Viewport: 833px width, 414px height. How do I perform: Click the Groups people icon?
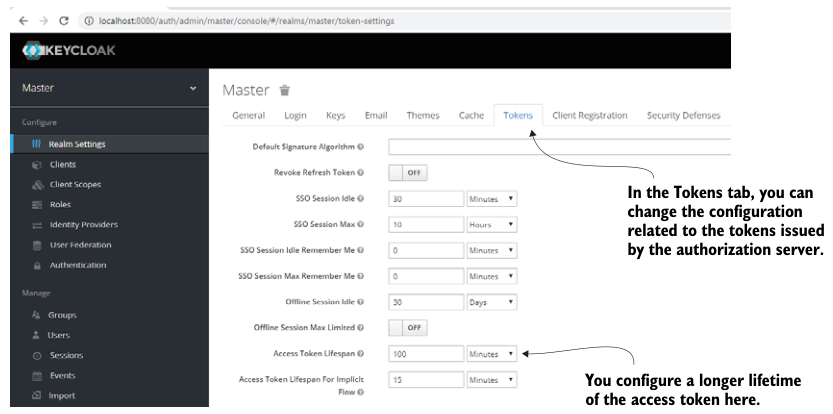pos(36,315)
